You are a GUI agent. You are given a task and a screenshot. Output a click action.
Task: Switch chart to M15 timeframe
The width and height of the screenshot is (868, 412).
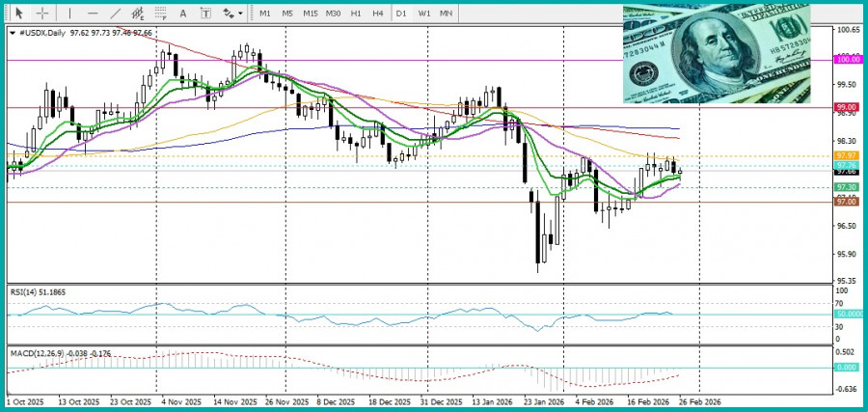[x=310, y=14]
